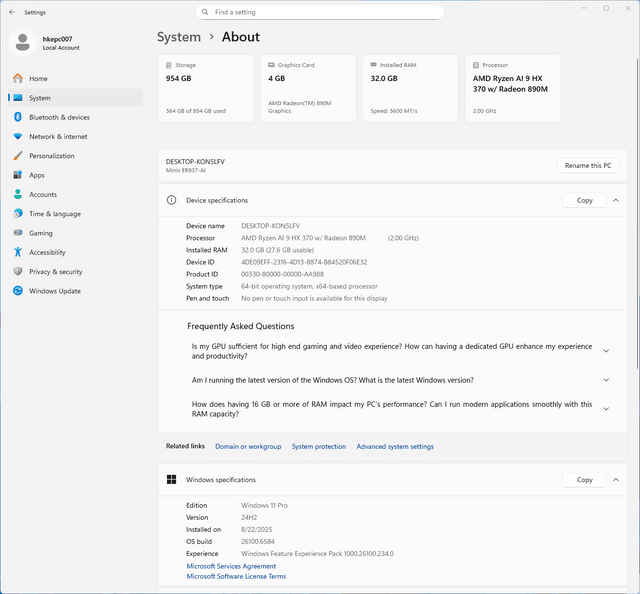Click the Product ID 00330-80000-00000-AA988 value
This screenshot has width=640, height=594.
pyautogui.click(x=282, y=274)
